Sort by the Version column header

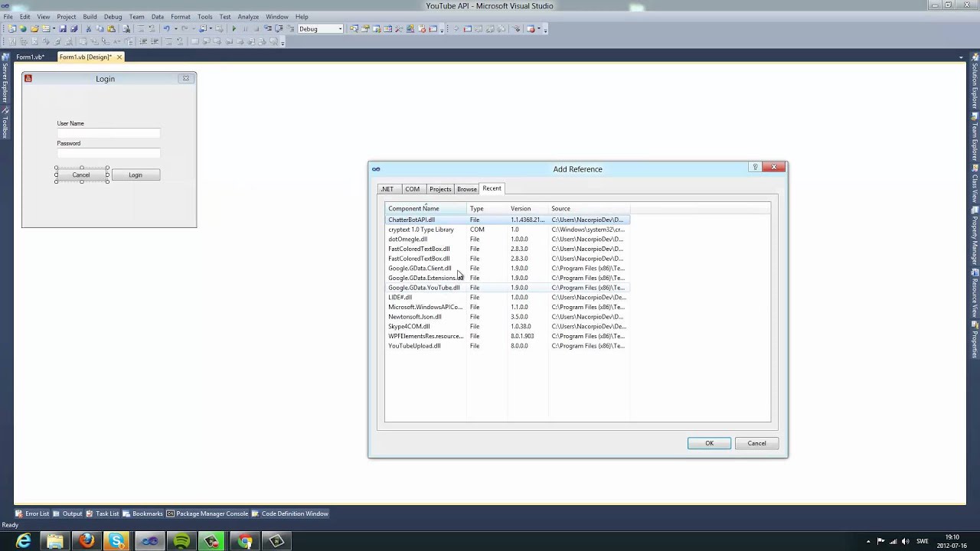[528, 208]
